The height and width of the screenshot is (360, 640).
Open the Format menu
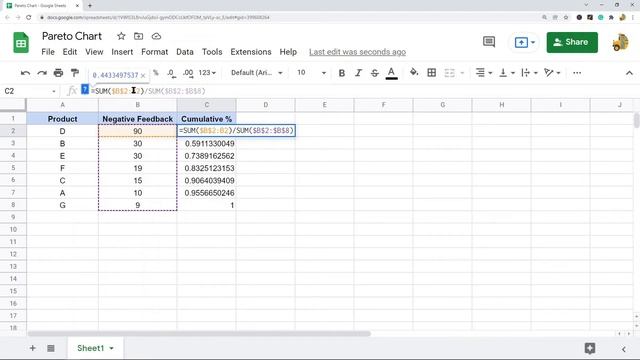click(x=154, y=52)
